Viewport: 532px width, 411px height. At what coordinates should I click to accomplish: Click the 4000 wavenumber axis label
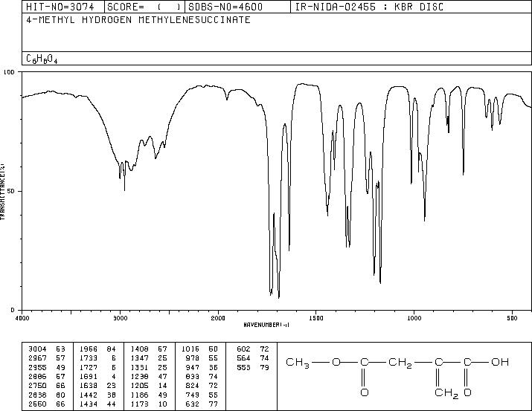[22, 318]
